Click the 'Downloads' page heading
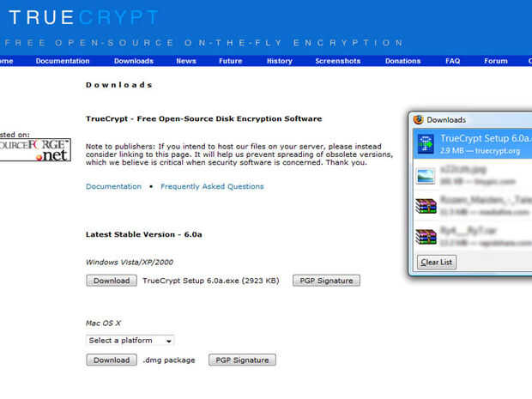Screen dimensions: 532x399 click(x=119, y=85)
